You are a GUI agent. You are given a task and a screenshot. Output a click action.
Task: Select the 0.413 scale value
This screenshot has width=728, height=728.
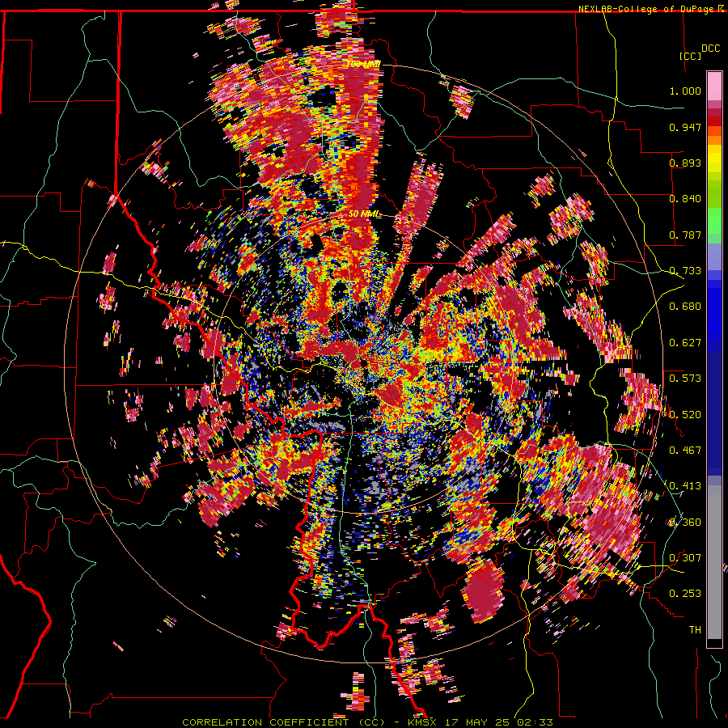pyautogui.click(x=685, y=486)
